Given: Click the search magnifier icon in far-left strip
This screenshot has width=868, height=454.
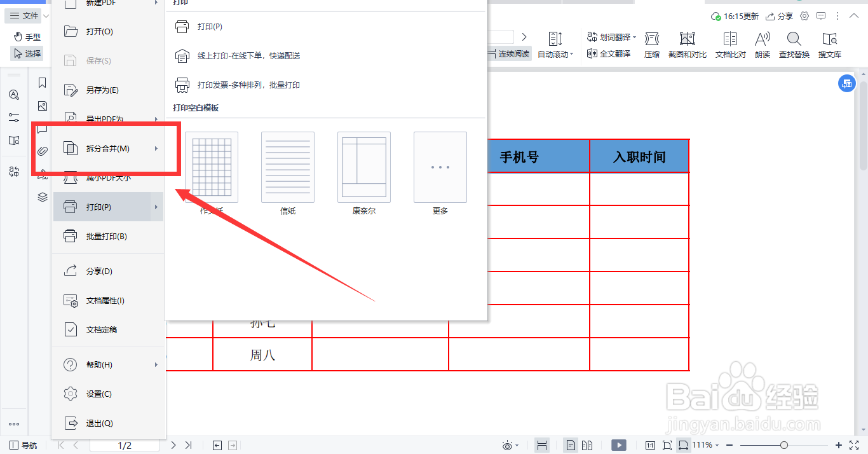Looking at the screenshot, I should pyautogui.click(x=14, y=95).
